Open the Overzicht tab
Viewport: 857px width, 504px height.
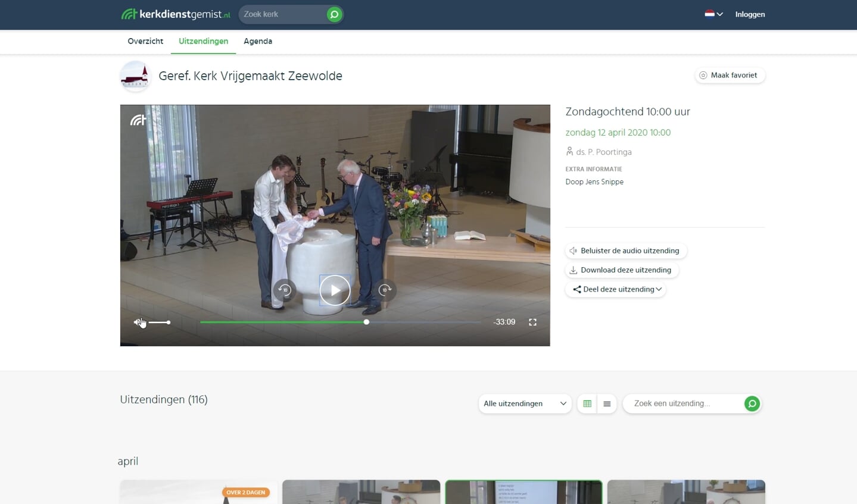[x=145, y=42]
